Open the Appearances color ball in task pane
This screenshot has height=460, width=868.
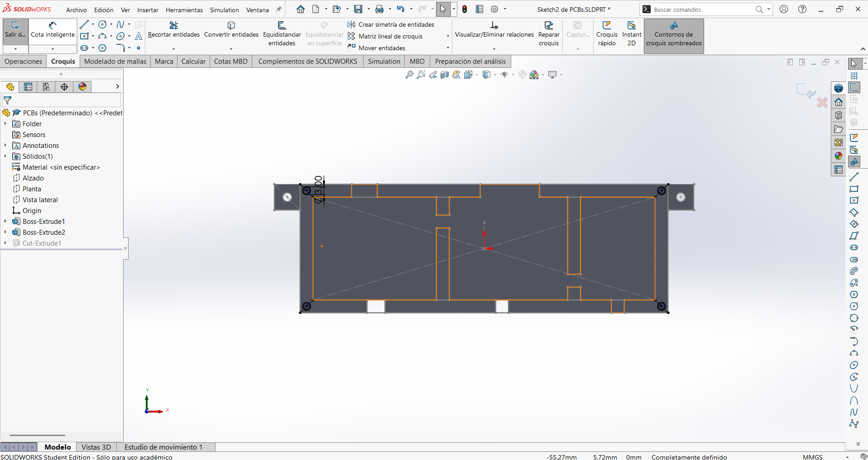click(839, 156)
